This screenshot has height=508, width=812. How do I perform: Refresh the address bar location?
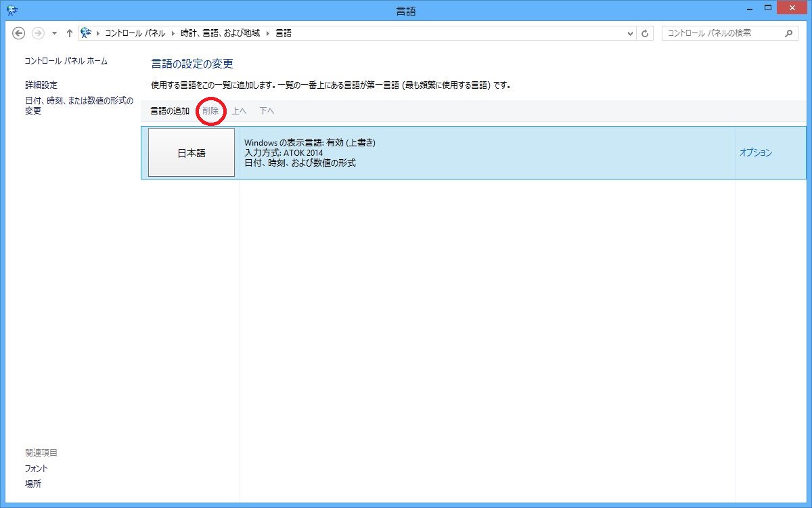tap(646, 33)
